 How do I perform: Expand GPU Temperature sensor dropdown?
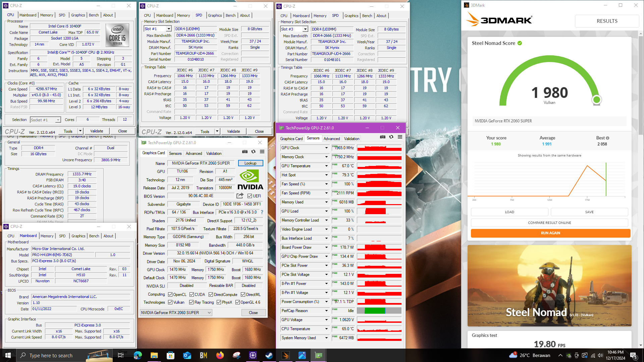[326, 166]
